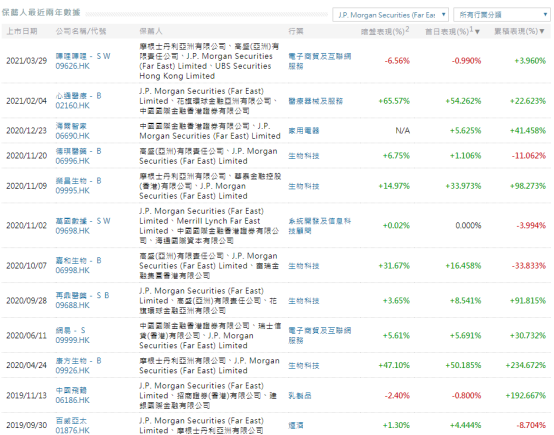This screenshot has height=435, width=554.
Task: Click the N/A grey-market cell
Action: point(403,131)
